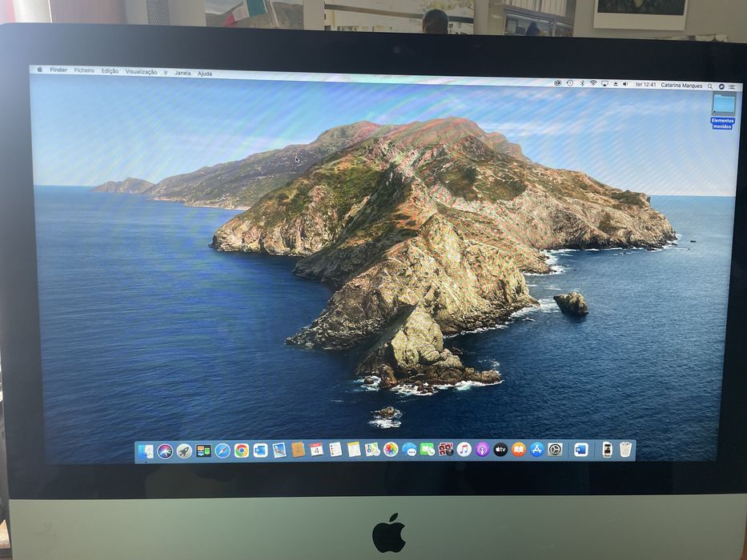Open the iPhone document icon in the Dock
The width and height of the screenshot is (747, 560).
pyautogui.click(x=607, y=450)
